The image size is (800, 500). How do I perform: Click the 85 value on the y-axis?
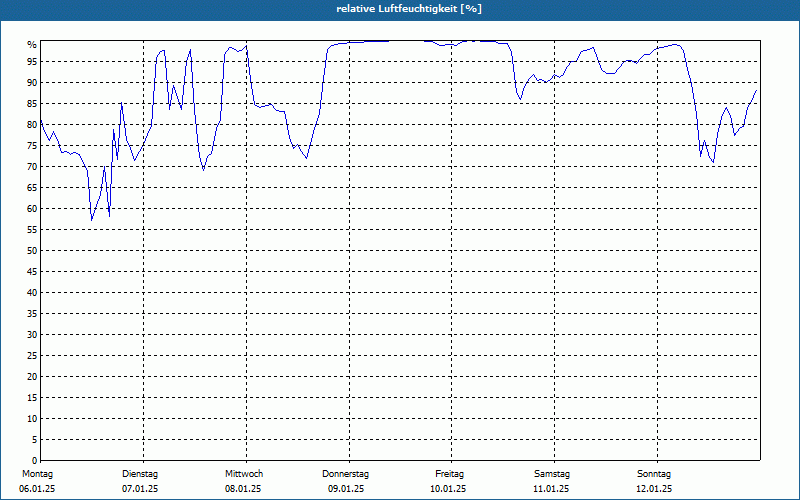tap(32, 104)
